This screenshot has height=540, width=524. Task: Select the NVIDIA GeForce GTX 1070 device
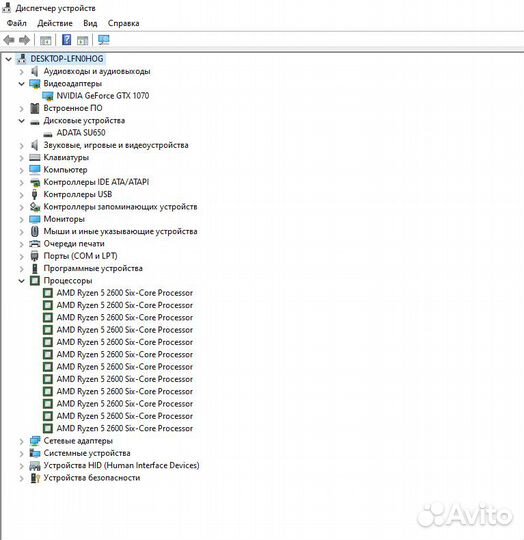103,95
